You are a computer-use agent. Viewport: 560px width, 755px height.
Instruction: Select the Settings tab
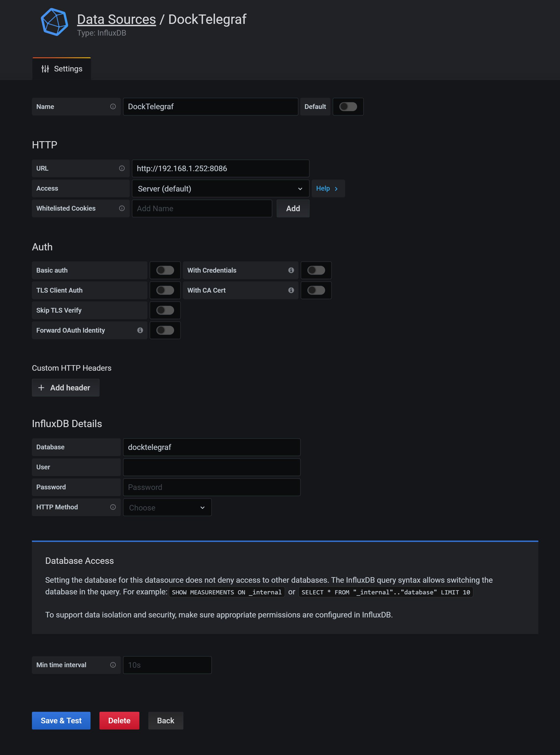pos(62,69)
